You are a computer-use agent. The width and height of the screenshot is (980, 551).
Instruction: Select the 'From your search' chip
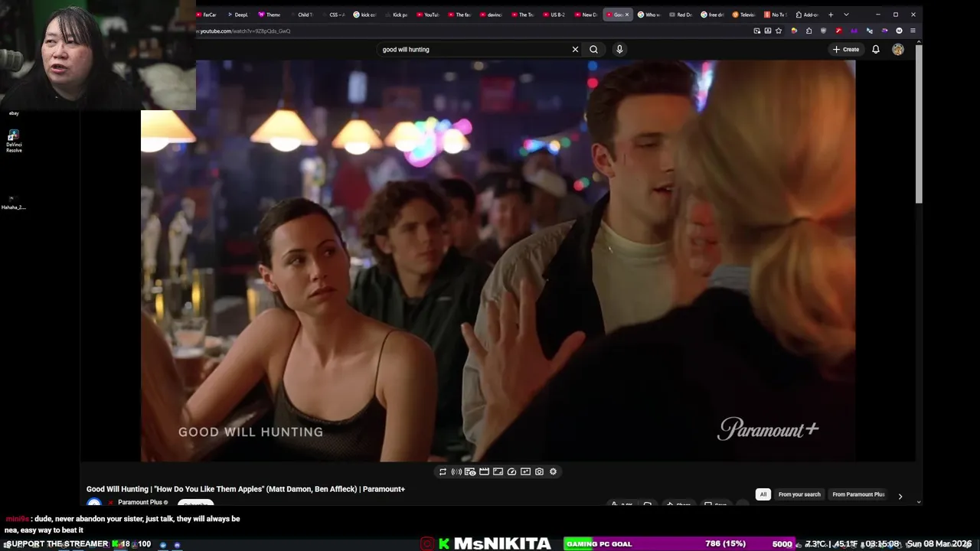coord(799,494)
